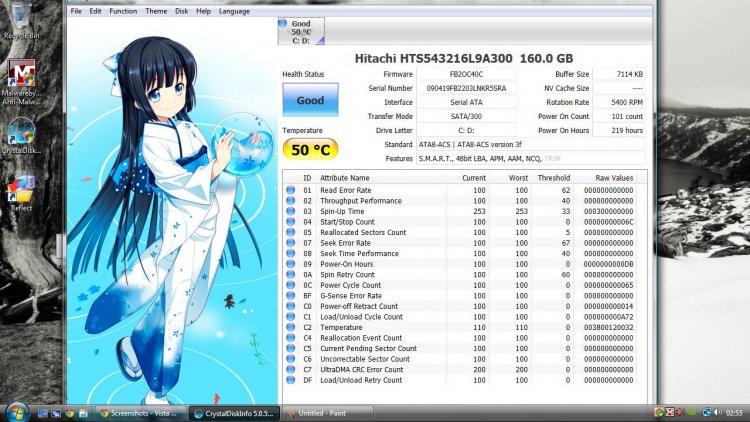Click the Power On Count value 101 count
The image size is (750, 422).
[x=619, y=116]
